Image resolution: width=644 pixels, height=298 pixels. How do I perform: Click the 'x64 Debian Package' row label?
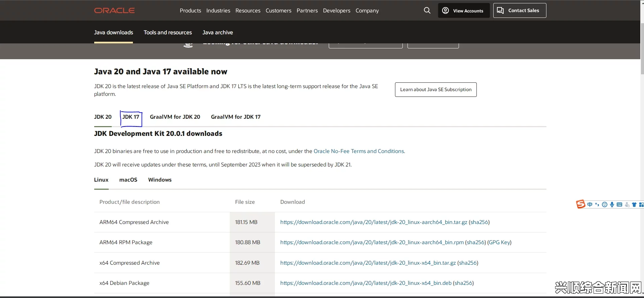point(124,283)
